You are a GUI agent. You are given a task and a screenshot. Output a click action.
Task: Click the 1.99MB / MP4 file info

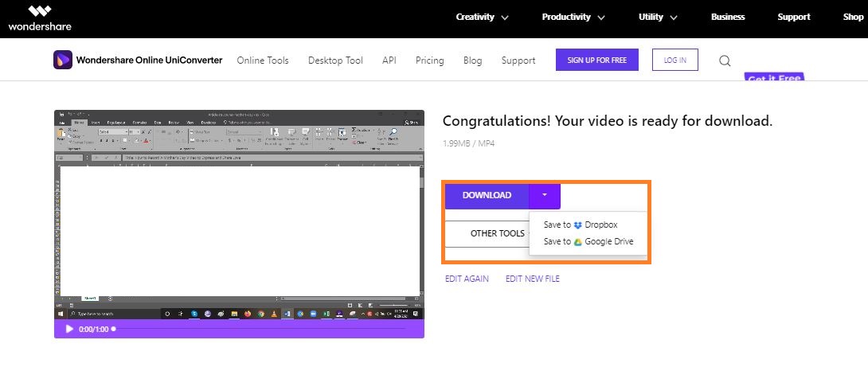(468, 143)
